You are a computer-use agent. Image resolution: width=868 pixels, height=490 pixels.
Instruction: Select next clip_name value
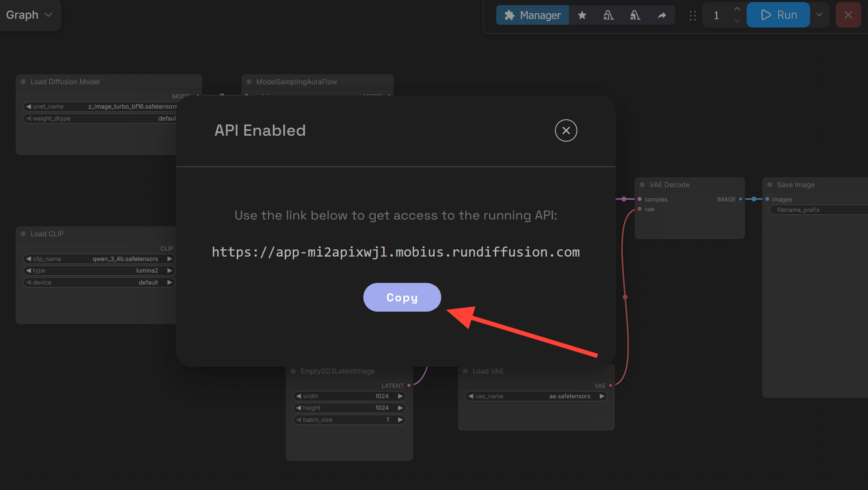pos(170,259)
